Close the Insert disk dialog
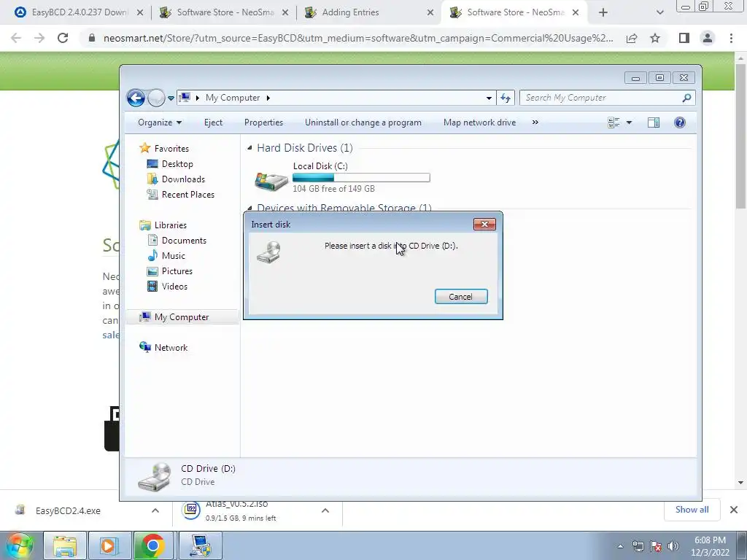Viewport: 747px width, 560px height. [484, 224]
